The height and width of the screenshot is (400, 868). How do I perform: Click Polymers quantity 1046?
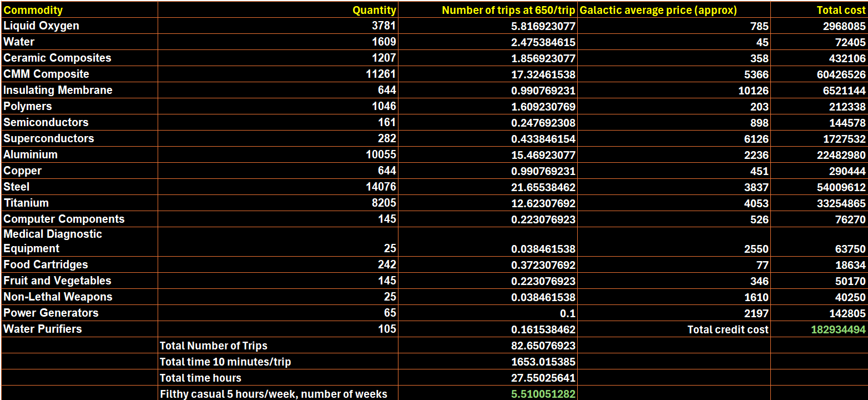(x=278, y=106)
